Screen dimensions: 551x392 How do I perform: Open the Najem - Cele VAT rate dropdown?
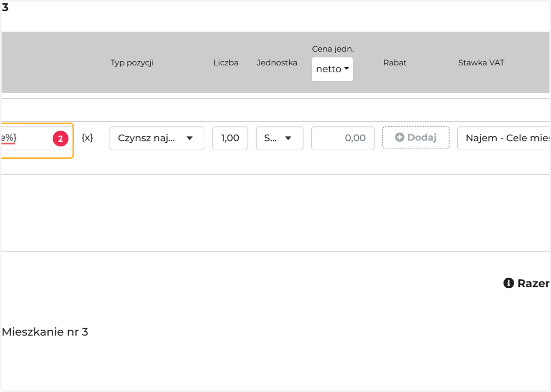pyautogui.click(x=504, y=138)
